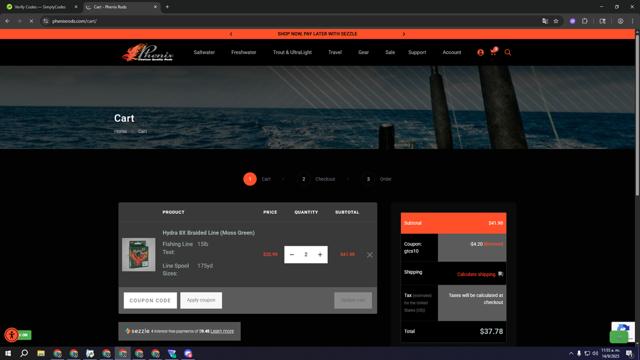The image size is (640, 360).
Task: Open Hydra 8X Braided Line product link
Action: pos(209,233)
